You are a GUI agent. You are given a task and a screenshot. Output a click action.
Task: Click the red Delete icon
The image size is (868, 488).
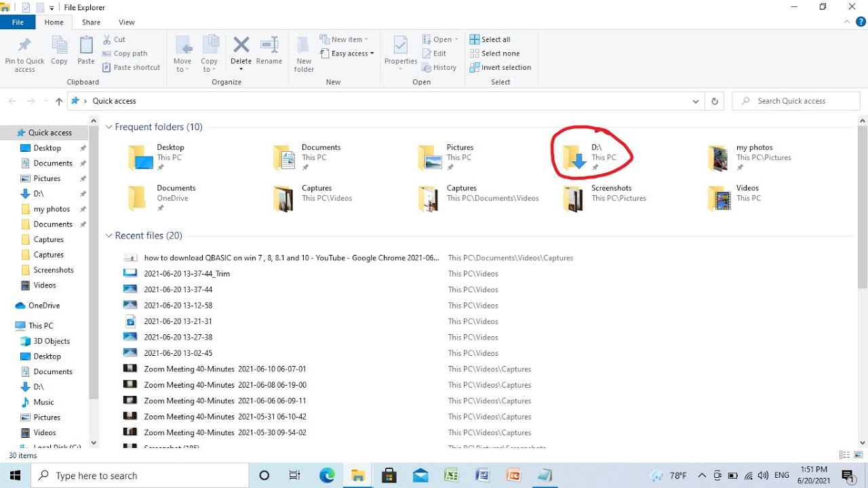241,45
